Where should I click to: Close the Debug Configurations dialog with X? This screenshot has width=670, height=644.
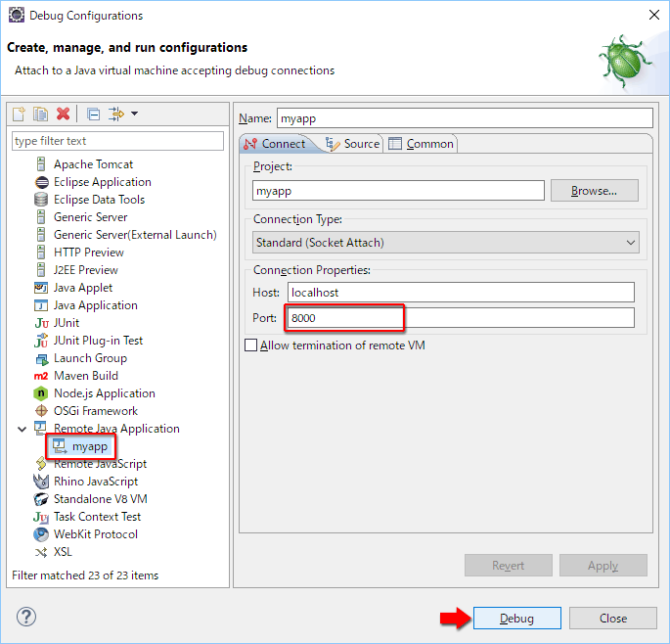pyautogui.click(x=653, y=15)
